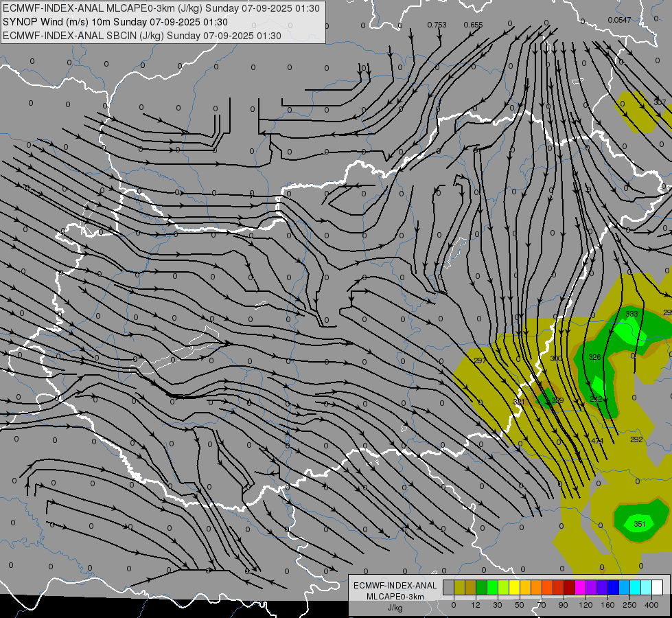Click the map value 0.753
Viewport: 672px width, 618px height.
[x=437, y=25]
